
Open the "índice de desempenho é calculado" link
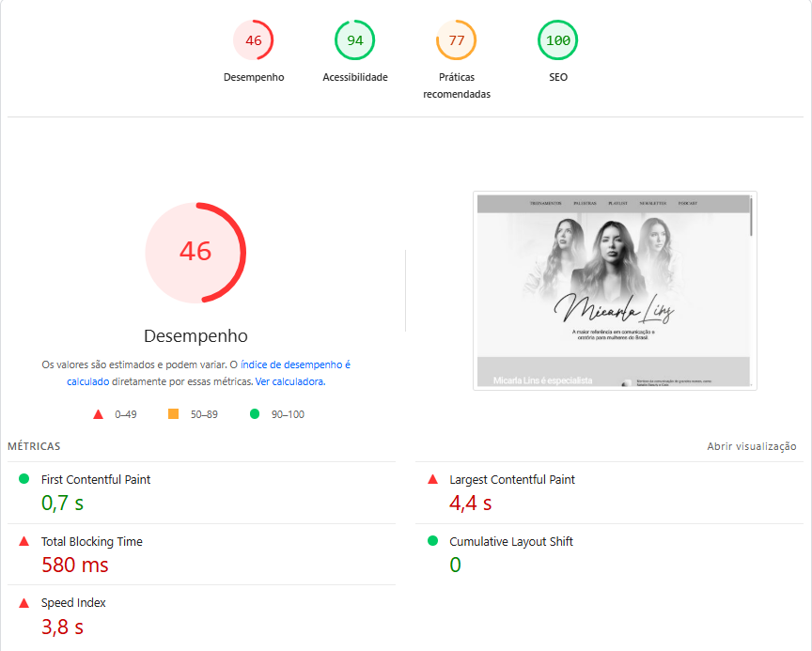point(295,364)
